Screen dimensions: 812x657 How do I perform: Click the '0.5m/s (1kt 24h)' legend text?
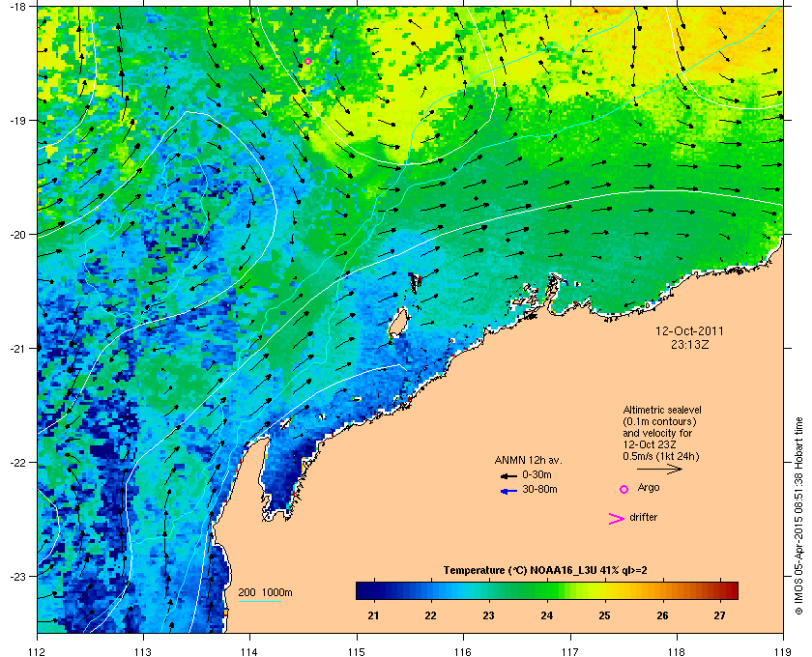[661, 456]
